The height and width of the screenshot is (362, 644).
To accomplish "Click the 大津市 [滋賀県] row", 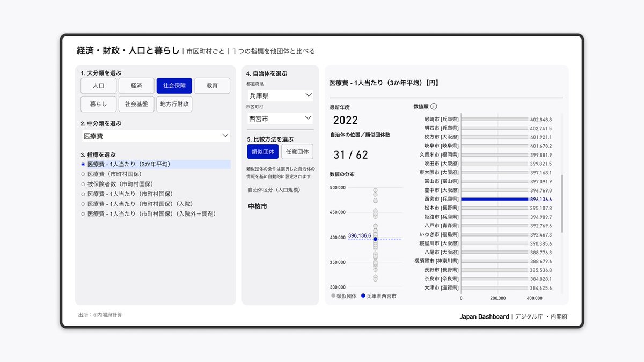I will [488, 287].
